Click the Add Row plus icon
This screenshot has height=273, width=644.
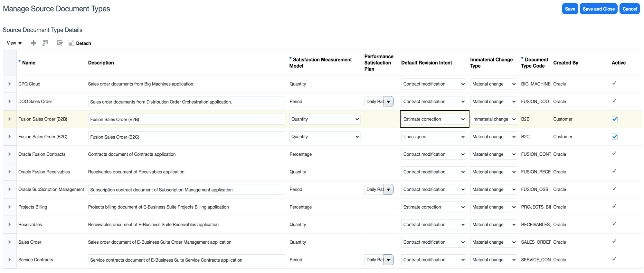click(x=33, y=43)
